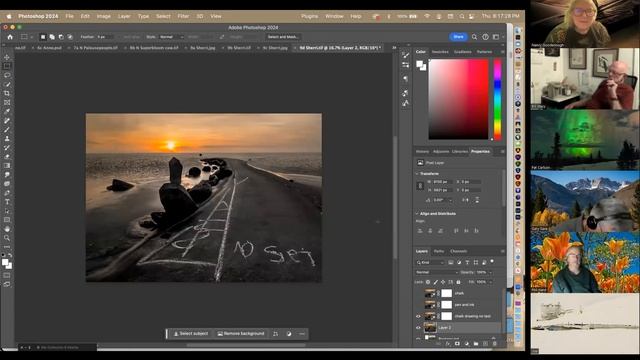Switch to the History tab
640x360 pixels.
tap(422, 151)
